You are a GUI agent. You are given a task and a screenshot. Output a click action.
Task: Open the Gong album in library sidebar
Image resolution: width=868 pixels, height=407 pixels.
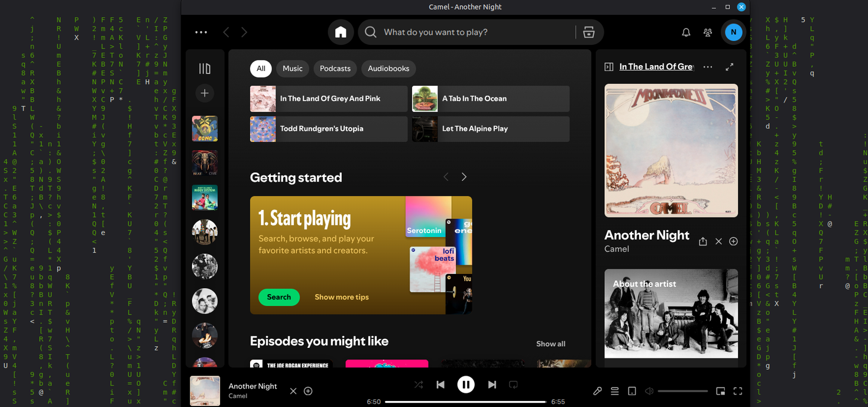click(205, 128)
